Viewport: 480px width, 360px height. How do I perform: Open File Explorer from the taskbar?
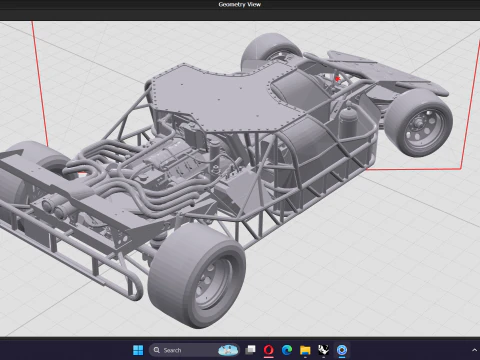pyautogui.click(x=305, y=350)
